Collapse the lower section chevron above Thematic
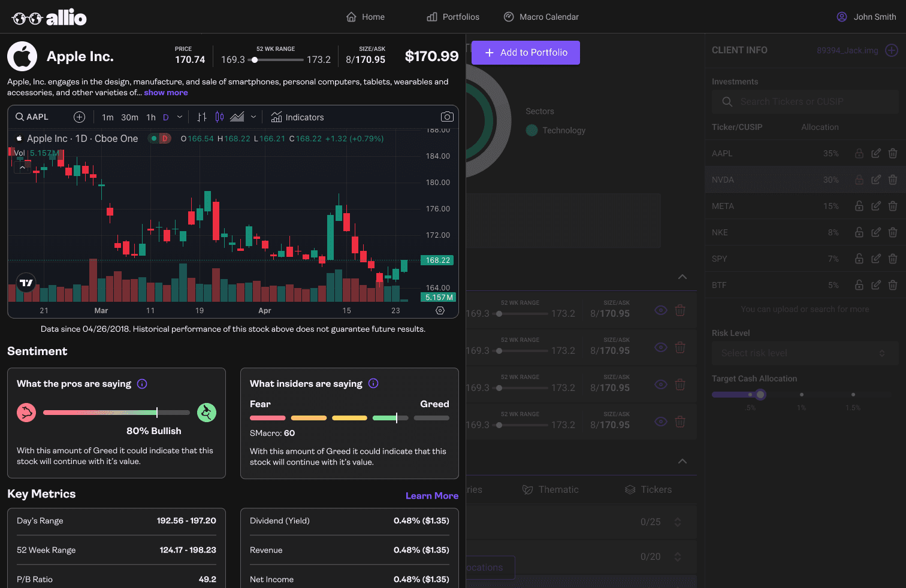 (x=682, y=461)
